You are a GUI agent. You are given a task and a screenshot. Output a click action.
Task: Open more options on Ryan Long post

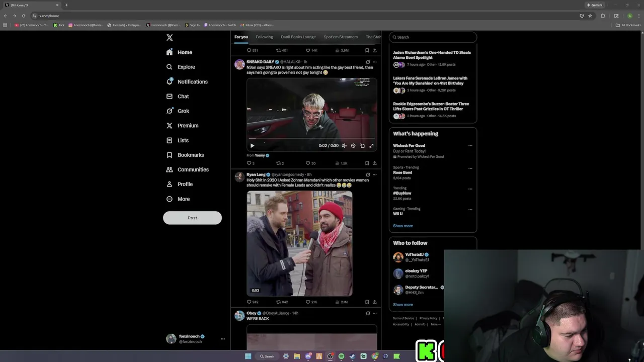tap(374, 174)
